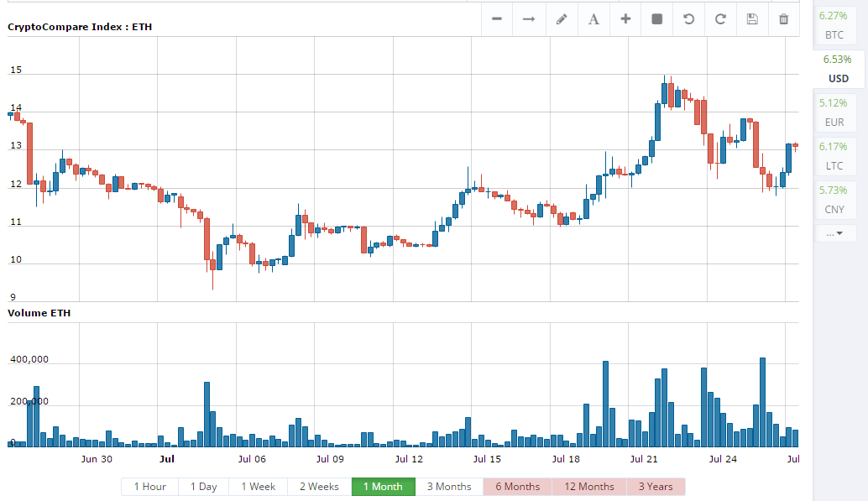Image resolution: width=868 pixels, height=501 pixels.
Task: Click the 15 price axis label
Action: click(x=16, y=70)
